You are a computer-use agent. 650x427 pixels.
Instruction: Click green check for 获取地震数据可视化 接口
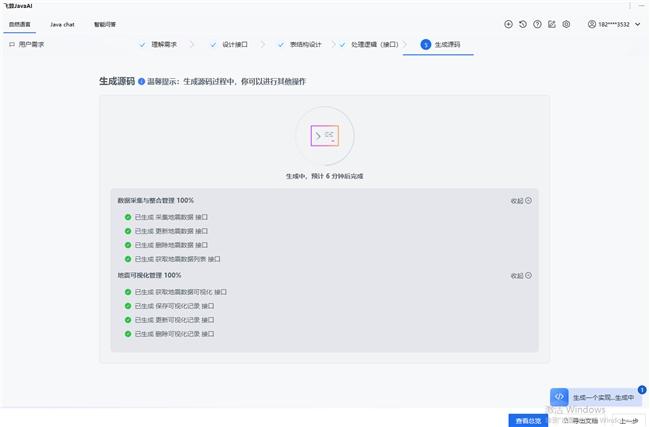tap(128, 292)
